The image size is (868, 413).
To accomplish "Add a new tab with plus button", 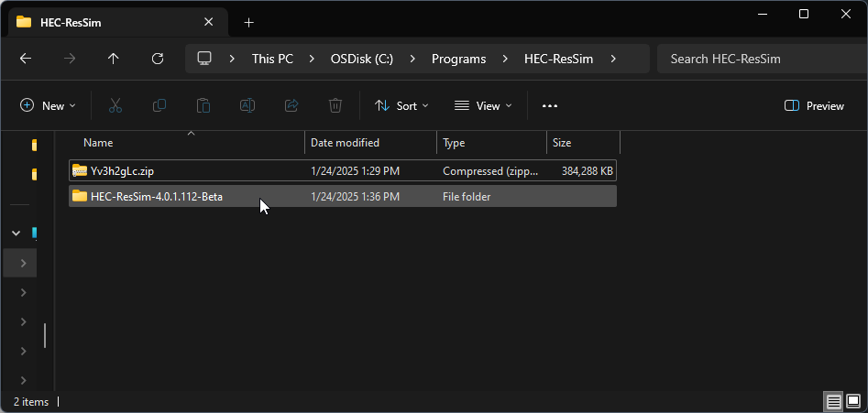I will [249, 23].
